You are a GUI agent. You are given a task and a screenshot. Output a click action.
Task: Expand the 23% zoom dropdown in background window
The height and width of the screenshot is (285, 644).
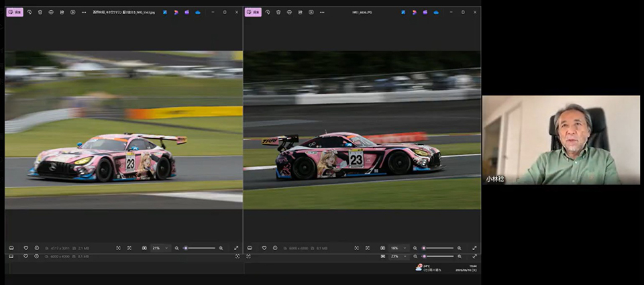coord(398,256)
